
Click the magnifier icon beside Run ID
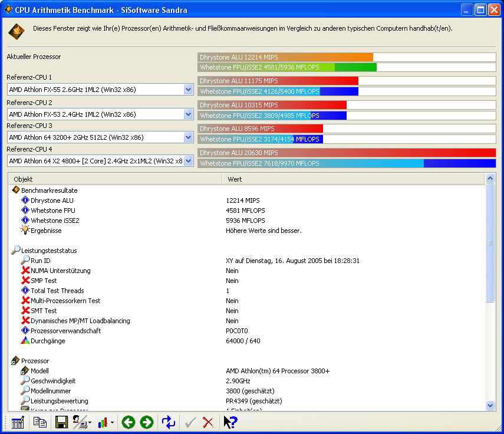(25, 260)
